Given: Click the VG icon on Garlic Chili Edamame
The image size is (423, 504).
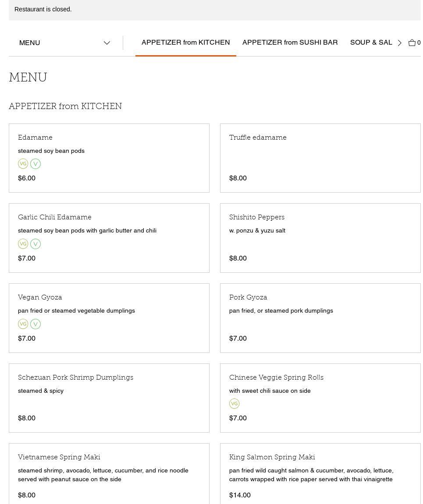Looking at the screenshot, I should point(23,244).
